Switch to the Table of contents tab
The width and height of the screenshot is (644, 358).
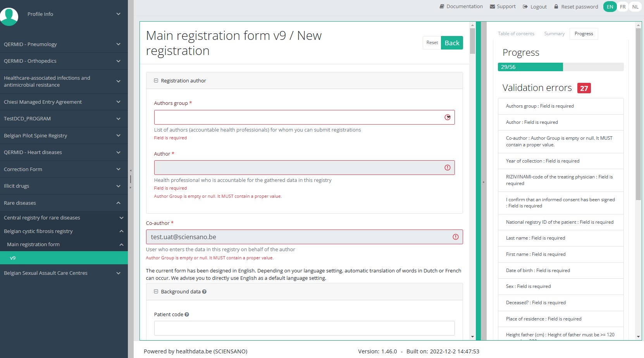click(516, 34)
